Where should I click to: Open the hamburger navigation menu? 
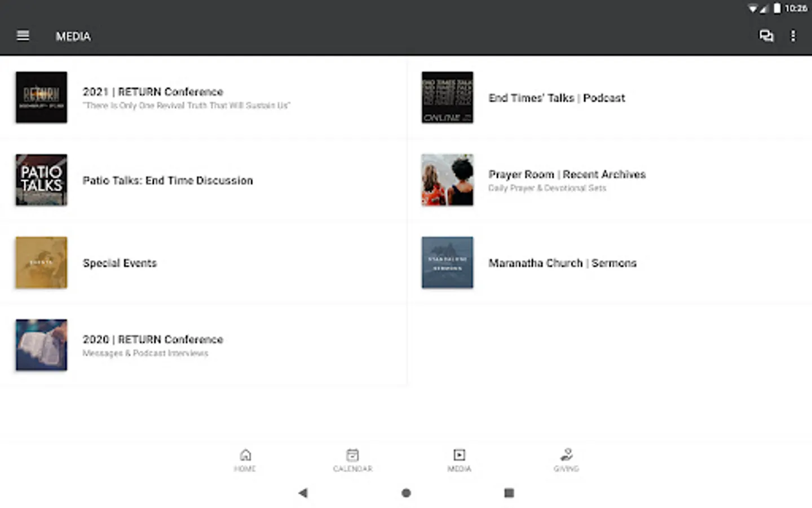(23, 36)
